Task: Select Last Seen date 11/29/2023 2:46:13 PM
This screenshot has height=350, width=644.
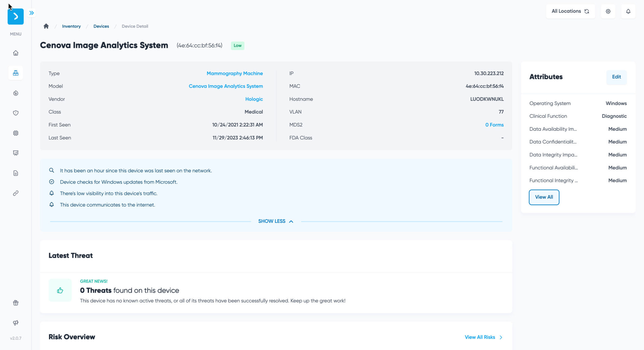Action: (x=237, y=138)
